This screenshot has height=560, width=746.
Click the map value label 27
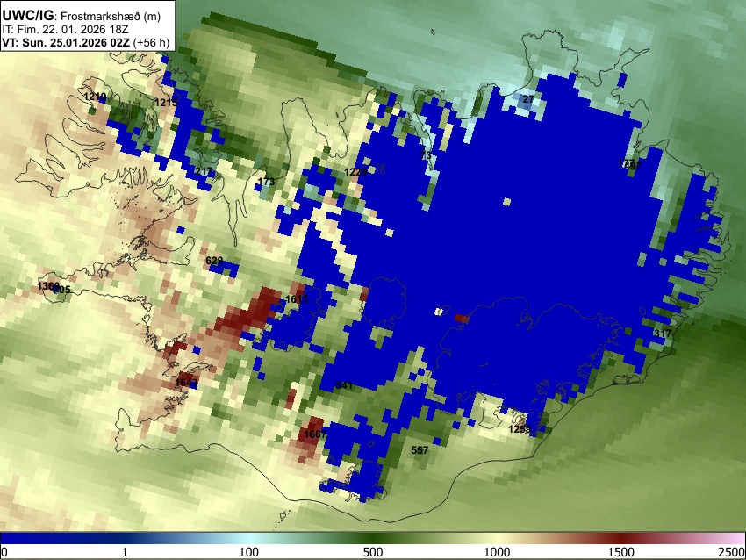coord(528,99)
